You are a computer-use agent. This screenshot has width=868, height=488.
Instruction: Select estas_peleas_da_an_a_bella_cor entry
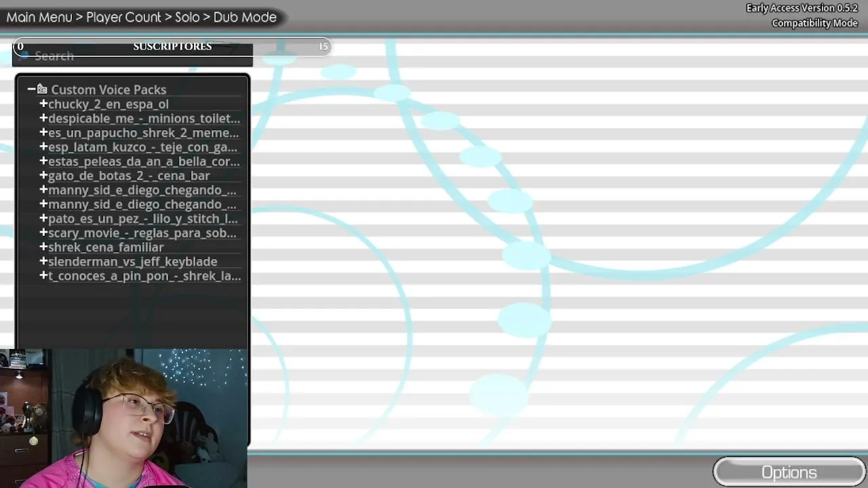[x=144, y=161]
